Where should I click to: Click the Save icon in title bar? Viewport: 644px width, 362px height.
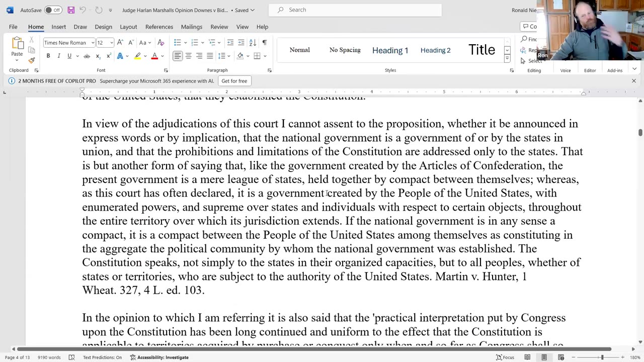71,10
